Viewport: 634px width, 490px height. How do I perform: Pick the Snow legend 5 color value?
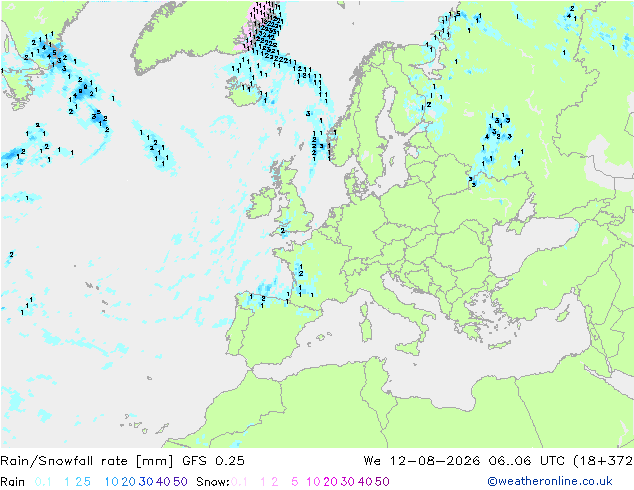click(295, 482)
